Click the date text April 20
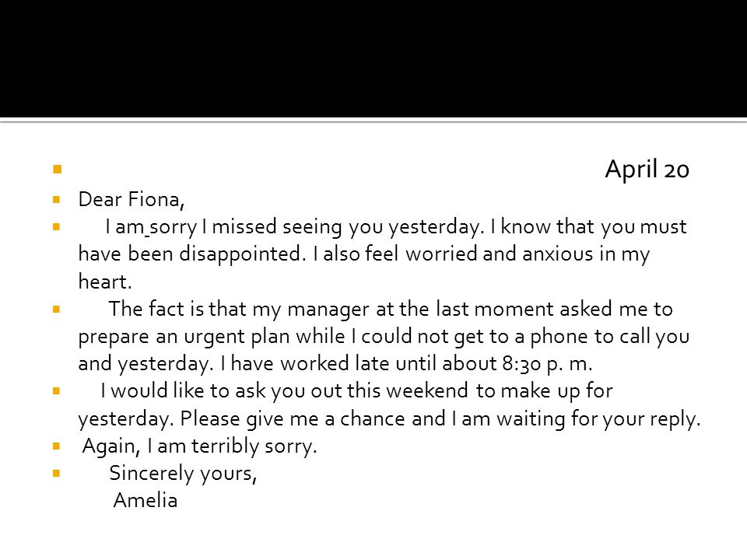The width and height of the screenshot is (747, 560). [x=647, y=170]
